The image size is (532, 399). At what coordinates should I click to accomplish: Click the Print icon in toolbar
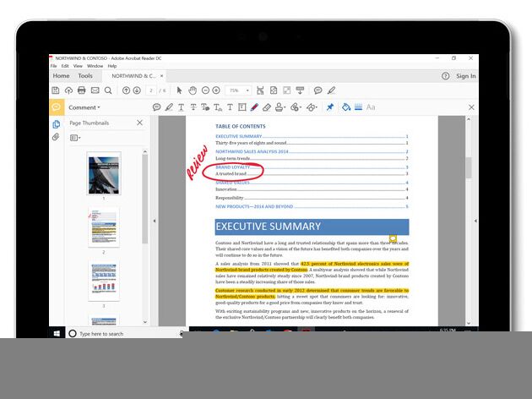point(82,90)
